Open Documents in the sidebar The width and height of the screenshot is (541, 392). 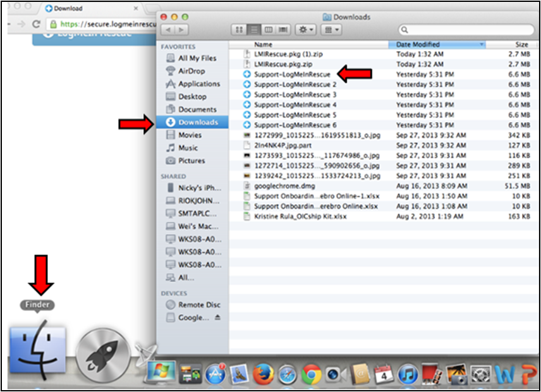pos(191,109)
